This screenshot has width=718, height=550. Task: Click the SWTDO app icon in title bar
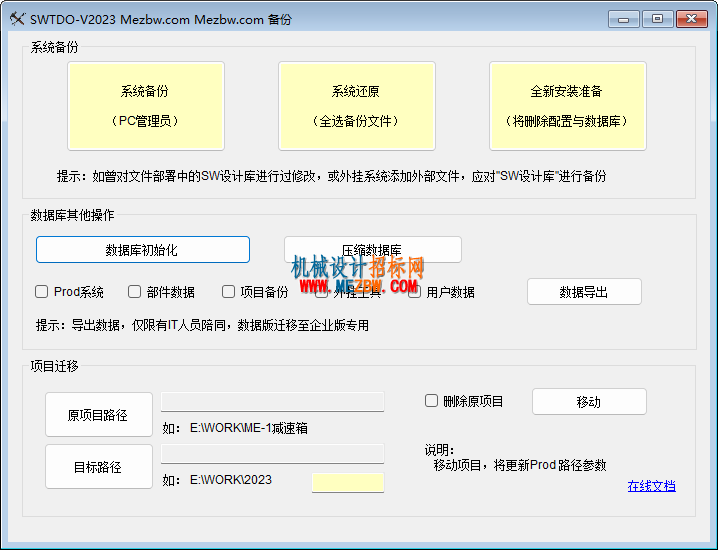click(17, 19)
